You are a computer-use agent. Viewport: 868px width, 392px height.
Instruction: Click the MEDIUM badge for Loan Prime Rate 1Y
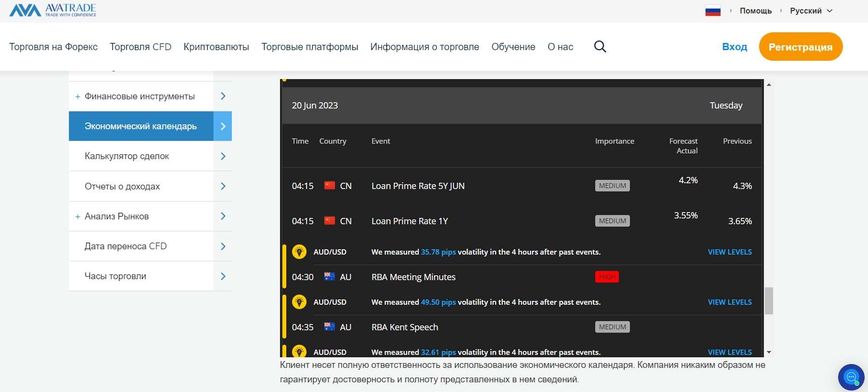pyautogui.click(x=612, y=221)
